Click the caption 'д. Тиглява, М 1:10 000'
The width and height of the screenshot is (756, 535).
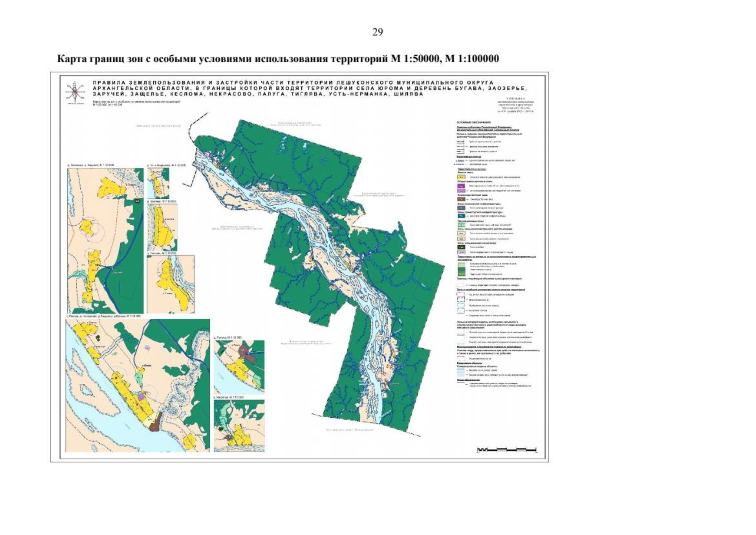162,253
